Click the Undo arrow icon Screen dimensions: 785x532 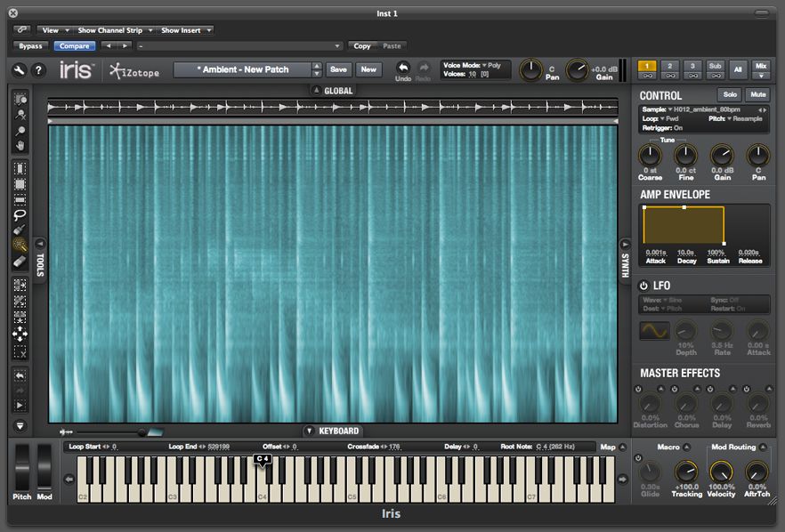403,68
